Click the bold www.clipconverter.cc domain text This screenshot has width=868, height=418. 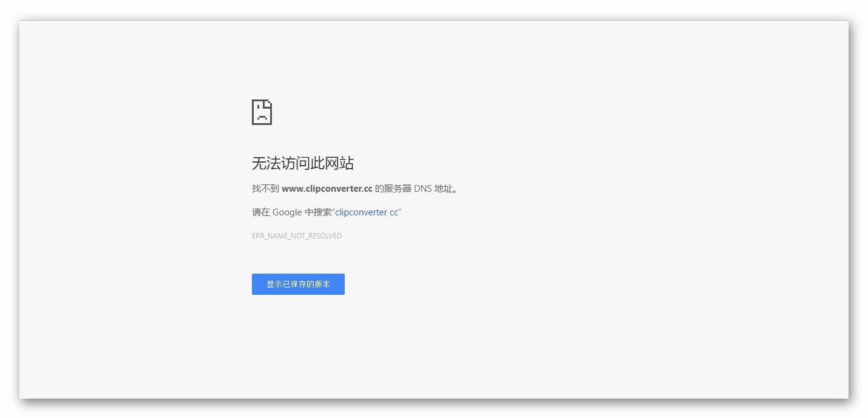click(x=327, y=189)
